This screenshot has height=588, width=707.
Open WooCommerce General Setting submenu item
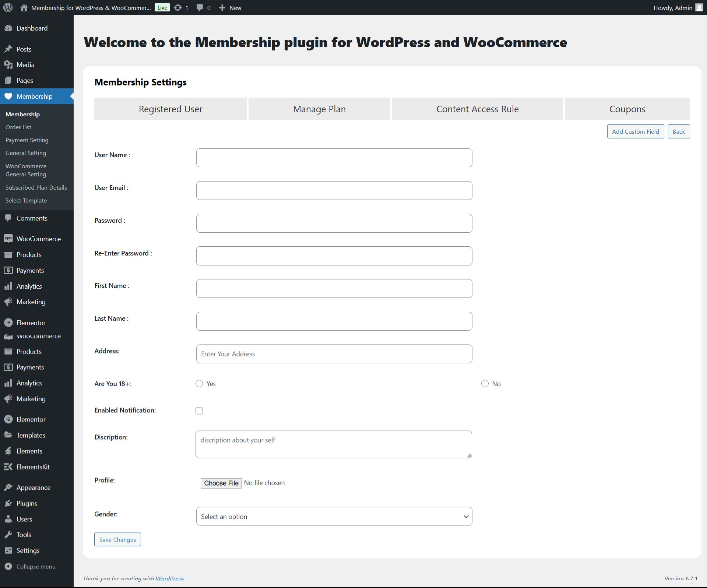(26, 170)
